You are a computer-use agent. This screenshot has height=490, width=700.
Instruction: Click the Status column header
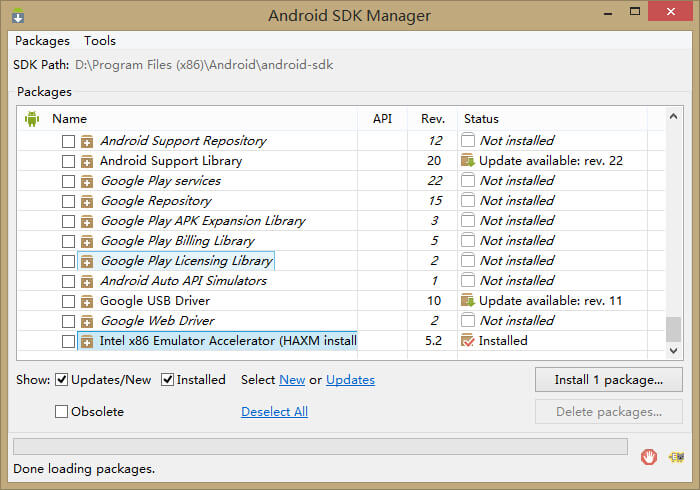click(x=481, y=119)
